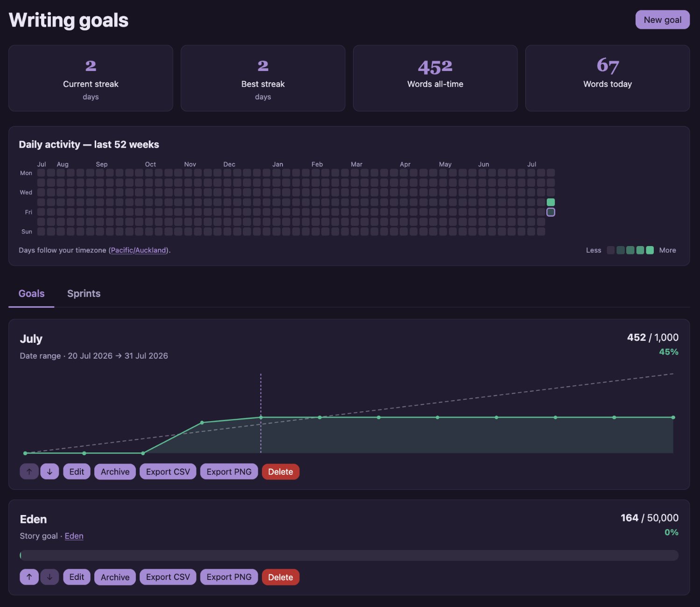Switch to the Sprints tab

tap(84, 294)
